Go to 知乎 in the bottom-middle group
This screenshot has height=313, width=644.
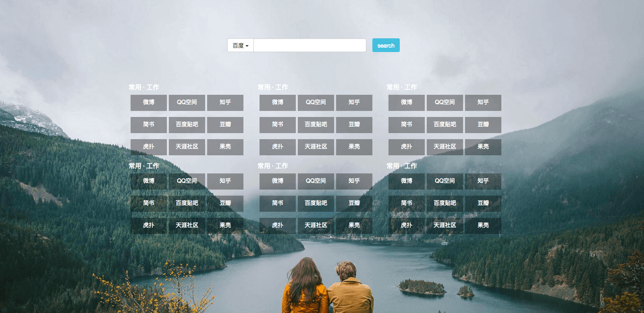(354, 182)
